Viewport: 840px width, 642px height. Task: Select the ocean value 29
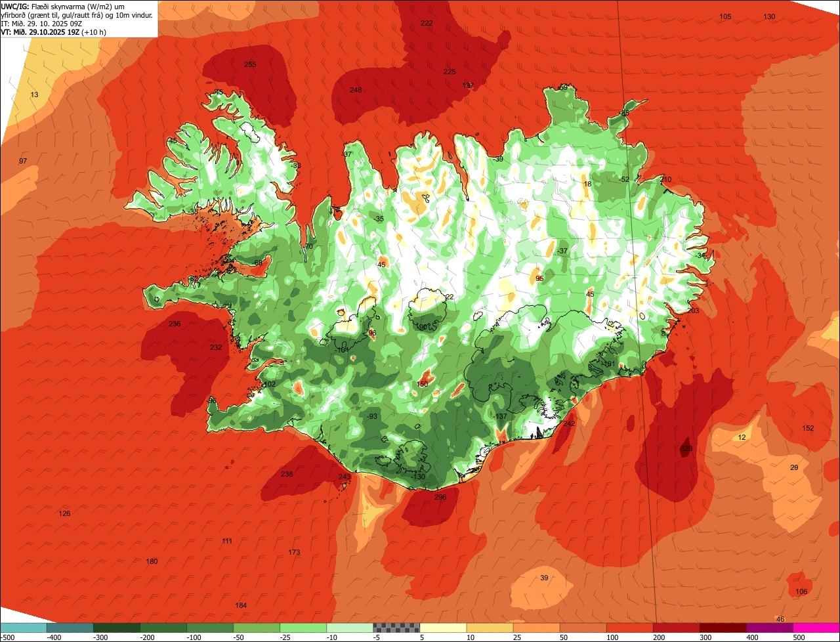coord(794,468)
